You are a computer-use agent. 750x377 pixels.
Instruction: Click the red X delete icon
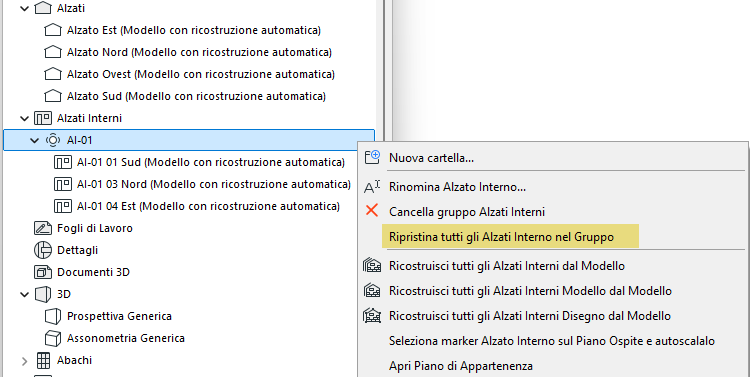pyautogui.click(x=372, y=211)
